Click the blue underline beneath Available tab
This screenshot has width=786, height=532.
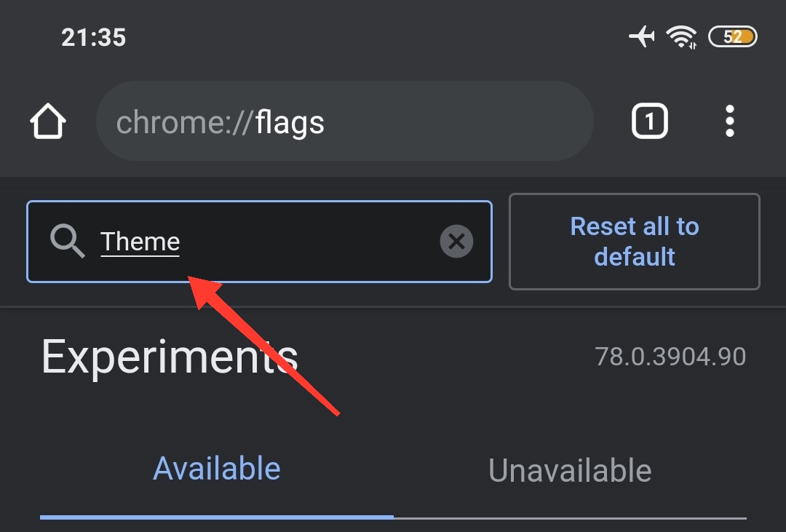(216, 517)
